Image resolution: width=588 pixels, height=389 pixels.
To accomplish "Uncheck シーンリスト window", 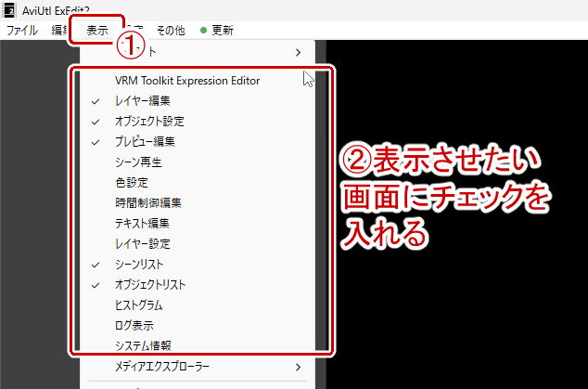I will [x=198, y=265].
